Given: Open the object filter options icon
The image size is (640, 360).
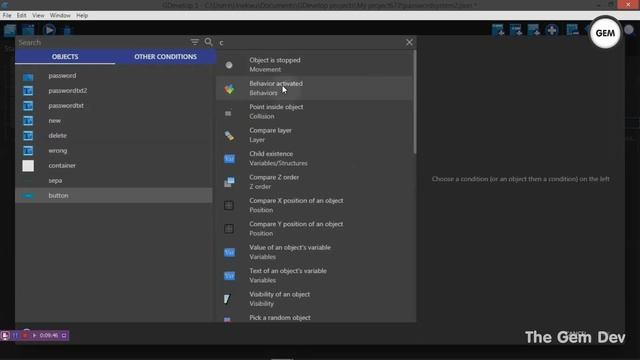Looking at the screenshot, I should (195, 42).
